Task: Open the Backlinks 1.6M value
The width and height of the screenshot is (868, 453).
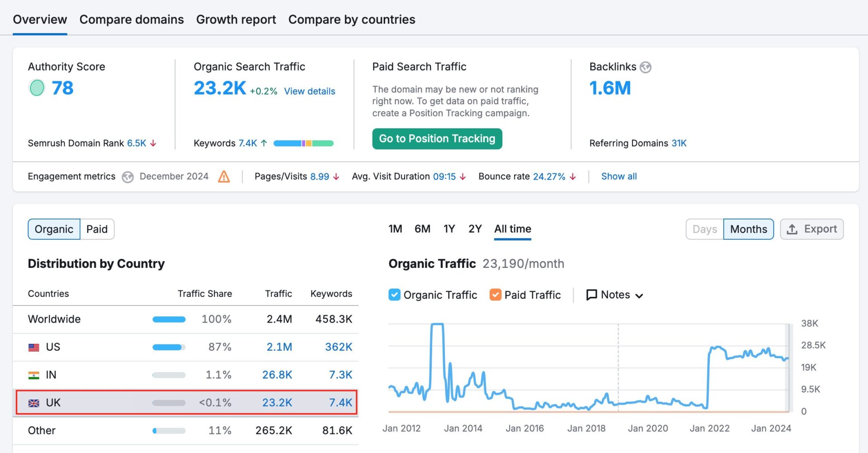Action: tap(610, 88)
